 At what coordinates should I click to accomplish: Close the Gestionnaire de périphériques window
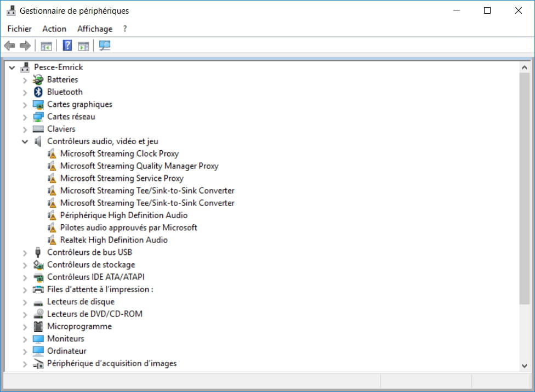click(519, 10)
